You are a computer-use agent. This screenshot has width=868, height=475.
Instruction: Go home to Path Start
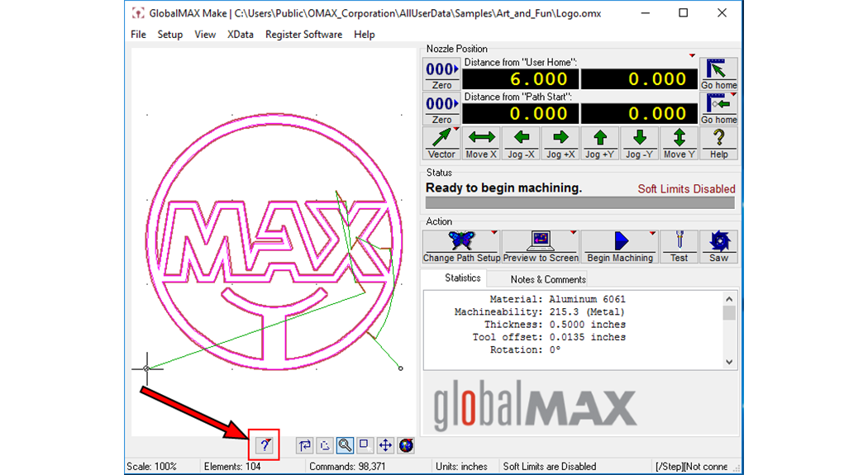(718, 109)
